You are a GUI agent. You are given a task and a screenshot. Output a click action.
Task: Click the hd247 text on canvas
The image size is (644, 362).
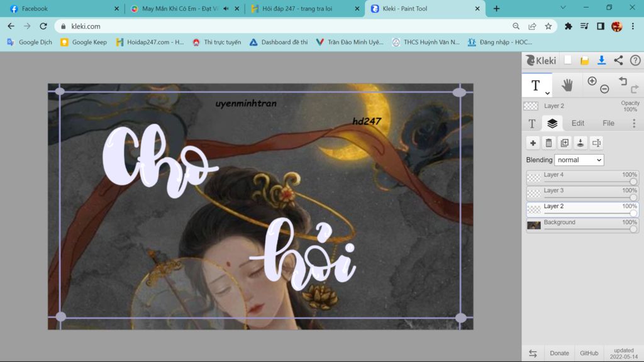tap(367, 121)
